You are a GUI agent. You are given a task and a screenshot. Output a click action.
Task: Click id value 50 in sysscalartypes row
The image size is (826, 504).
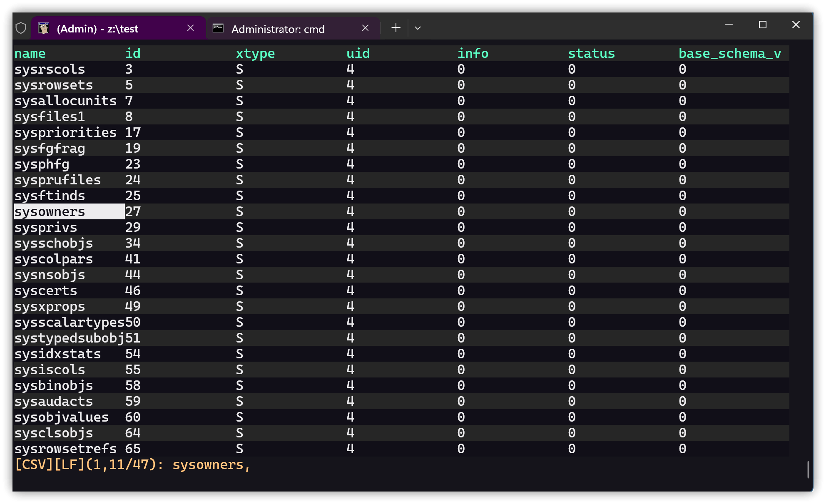click(133, 322)
